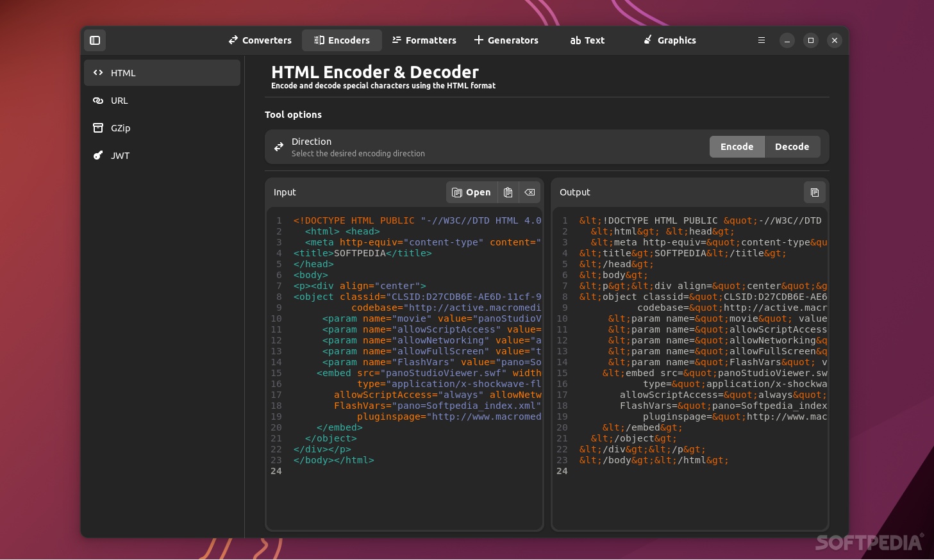Copy the encoded Output text
Screen dimensions: 934x560
[815, 192]
